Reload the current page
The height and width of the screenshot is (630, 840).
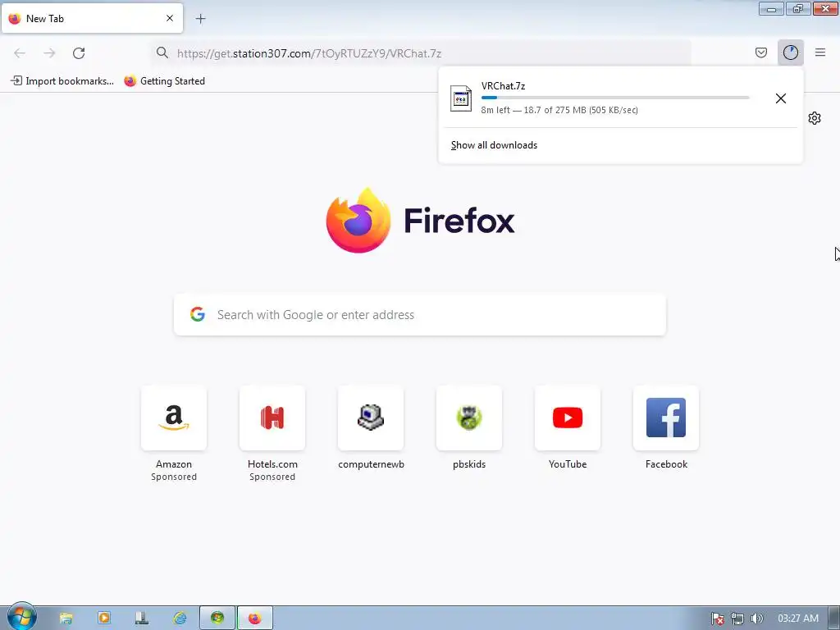79,53
